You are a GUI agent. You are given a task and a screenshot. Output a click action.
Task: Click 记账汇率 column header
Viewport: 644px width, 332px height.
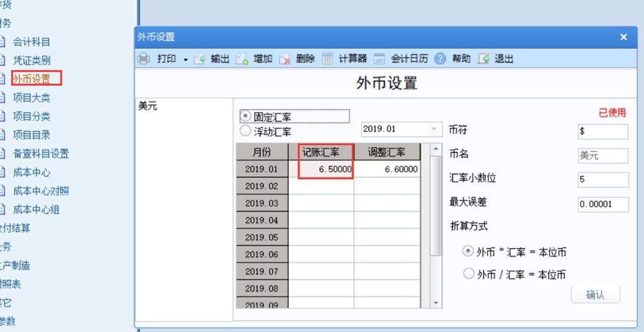(320, 153)
